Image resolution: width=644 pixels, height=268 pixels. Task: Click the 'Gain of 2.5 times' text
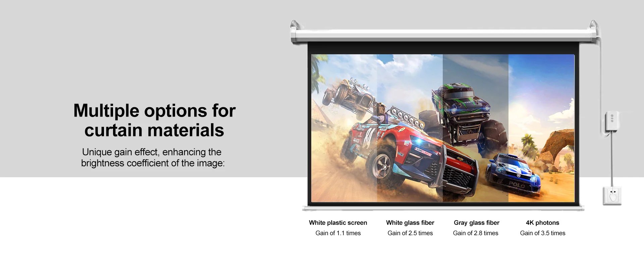[x=410, y=233]
